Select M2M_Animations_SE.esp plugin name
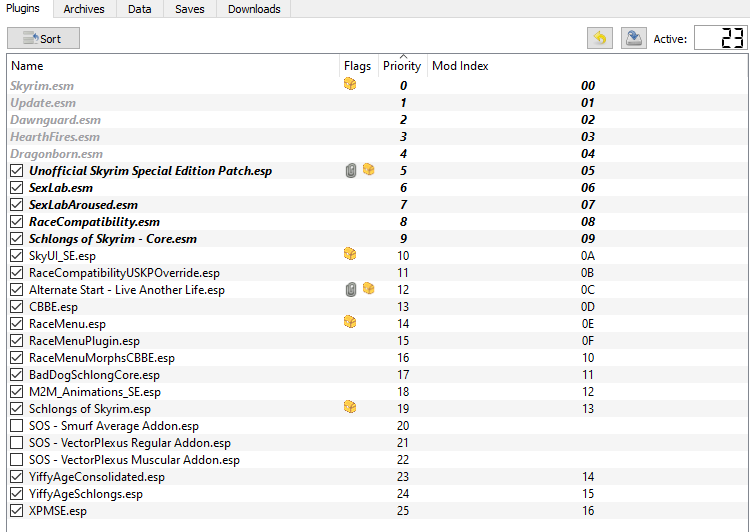Screen dimensions: 750x532 click(x=95, y=392)
